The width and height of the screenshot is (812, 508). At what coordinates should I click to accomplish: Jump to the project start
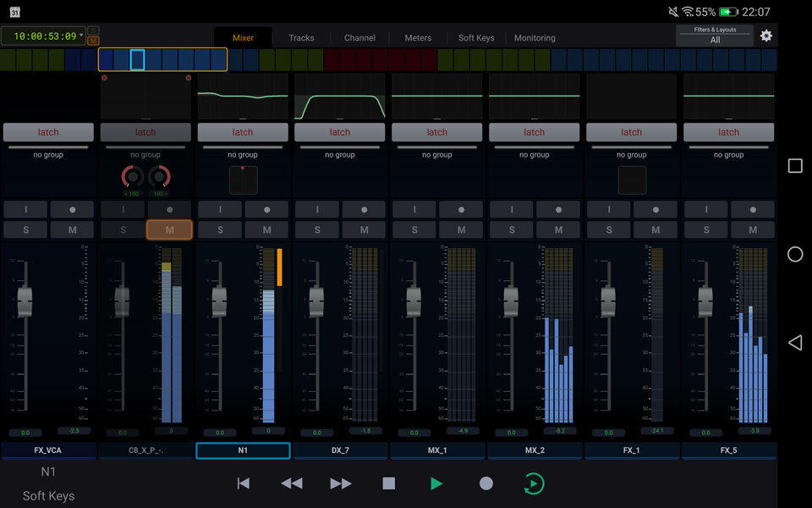pos(243,483)
